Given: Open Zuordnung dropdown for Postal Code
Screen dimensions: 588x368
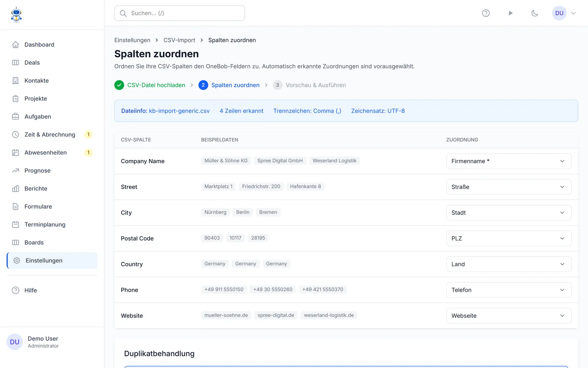Looking at the screenshot, I should [509, 238].
